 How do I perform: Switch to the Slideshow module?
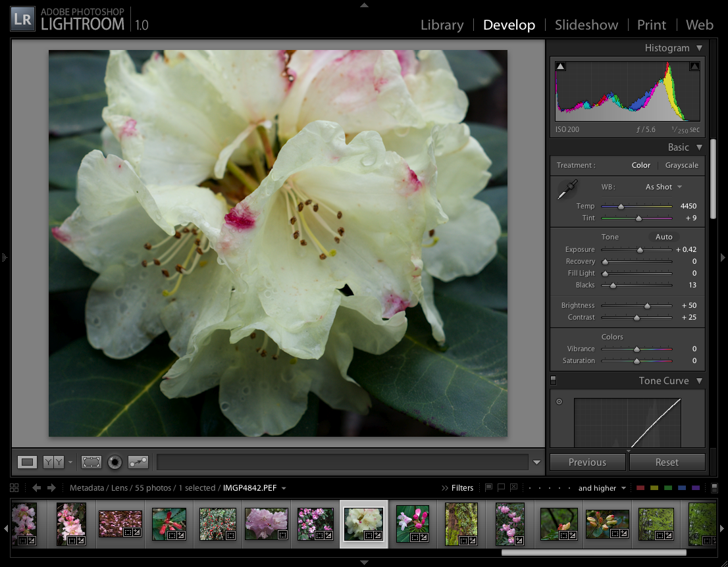pyautogui.click(x=586, y=24)
